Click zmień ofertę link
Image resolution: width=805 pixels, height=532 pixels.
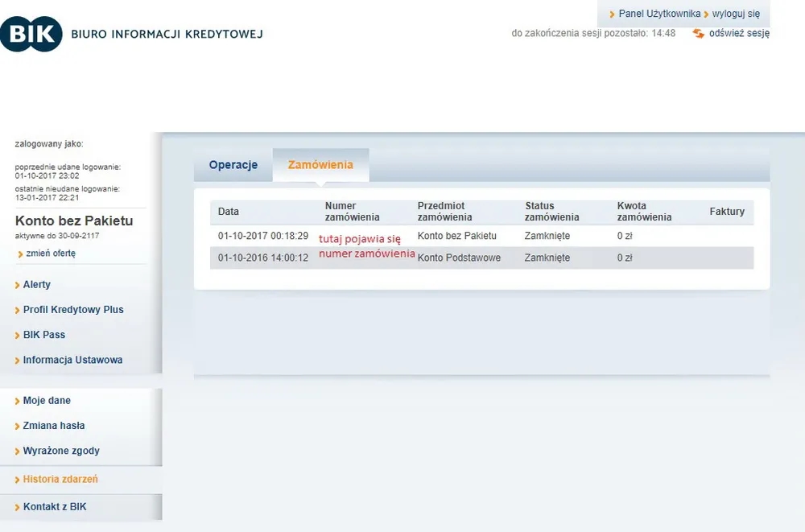(x=51, y=254)
